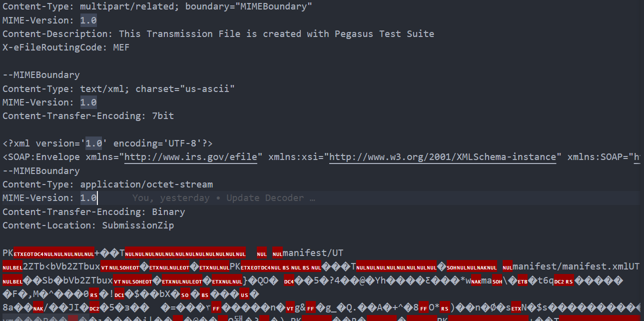Click the "Content-Location" header name
644x321 pixels.
coord(47,225)
